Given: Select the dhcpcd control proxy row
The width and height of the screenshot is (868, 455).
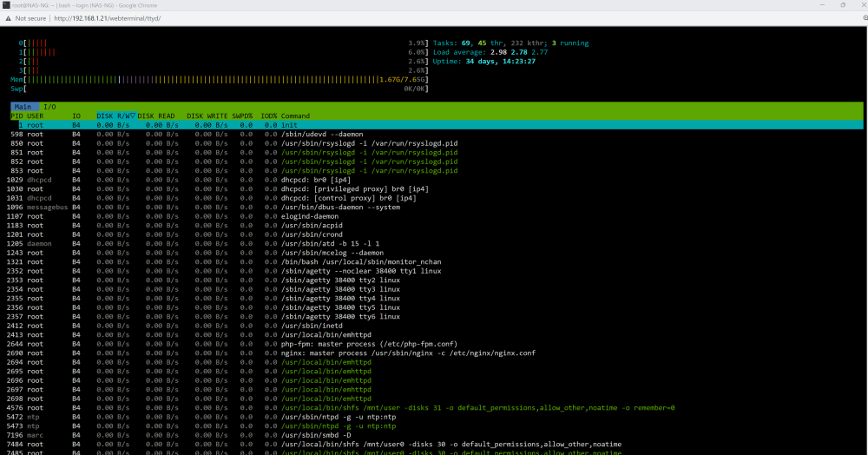Looking at the screenshot, I should pyautogui.click(x=437, y=198).
